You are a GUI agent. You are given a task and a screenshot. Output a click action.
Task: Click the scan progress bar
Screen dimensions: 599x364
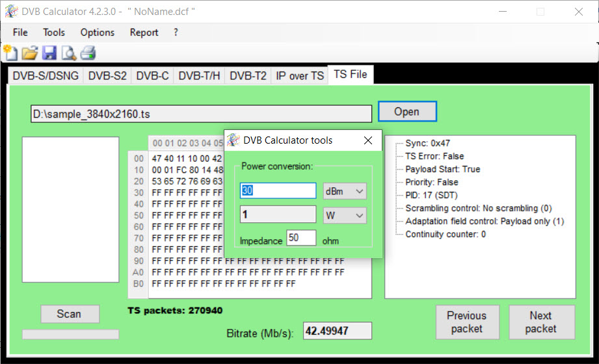(71, 334)
